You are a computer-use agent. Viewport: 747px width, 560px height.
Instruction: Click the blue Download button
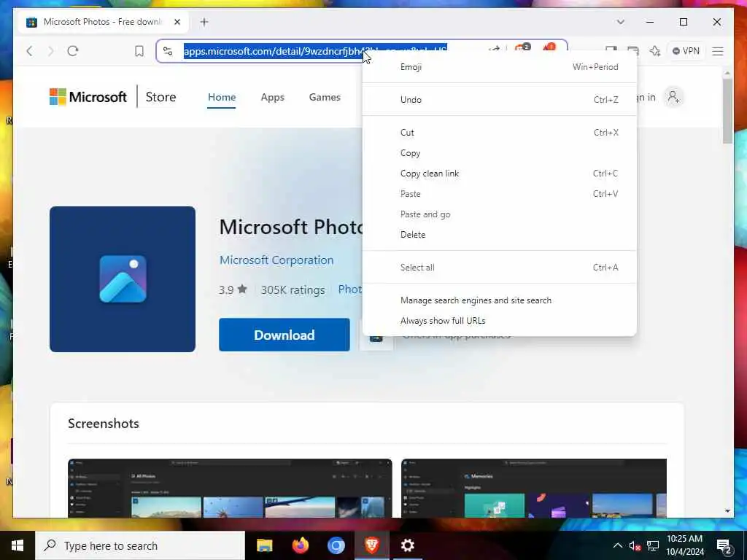284,335
